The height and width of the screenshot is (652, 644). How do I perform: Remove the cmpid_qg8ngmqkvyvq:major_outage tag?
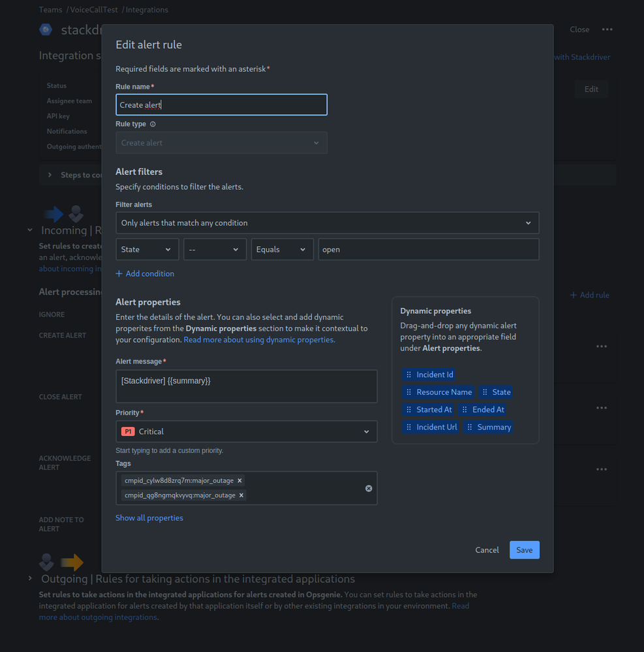(241, 495)
